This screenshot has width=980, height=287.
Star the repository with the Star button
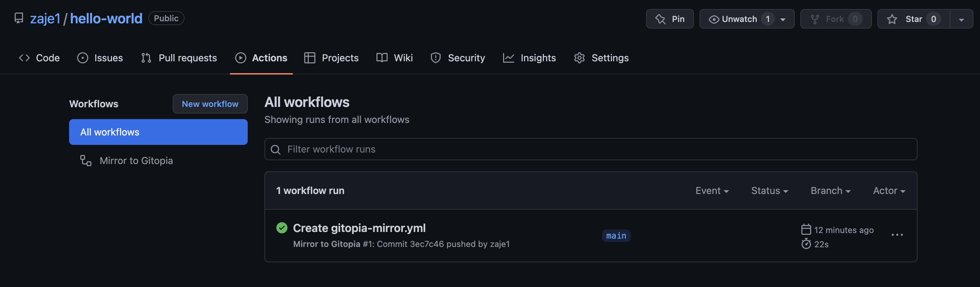tap(913, 19)
